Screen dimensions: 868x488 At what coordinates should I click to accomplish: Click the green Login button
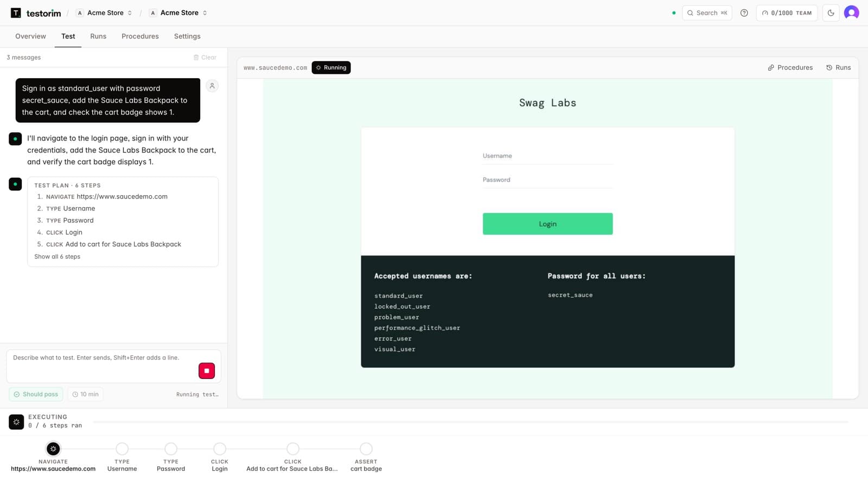pyautogui.click(x=547, y=224)
